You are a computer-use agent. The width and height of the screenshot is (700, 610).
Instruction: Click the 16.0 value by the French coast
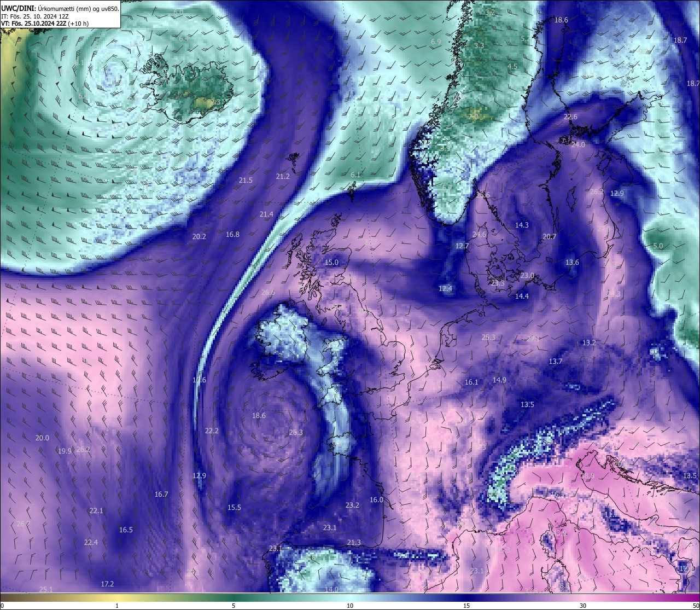point(376,500)
